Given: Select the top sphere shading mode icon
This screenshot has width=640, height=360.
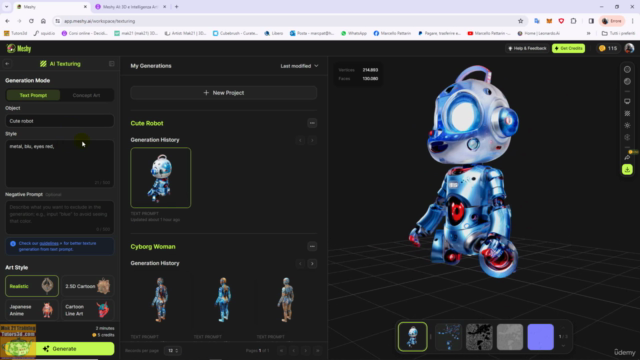Looking at the screenshot, I should (x=627, y=69).
